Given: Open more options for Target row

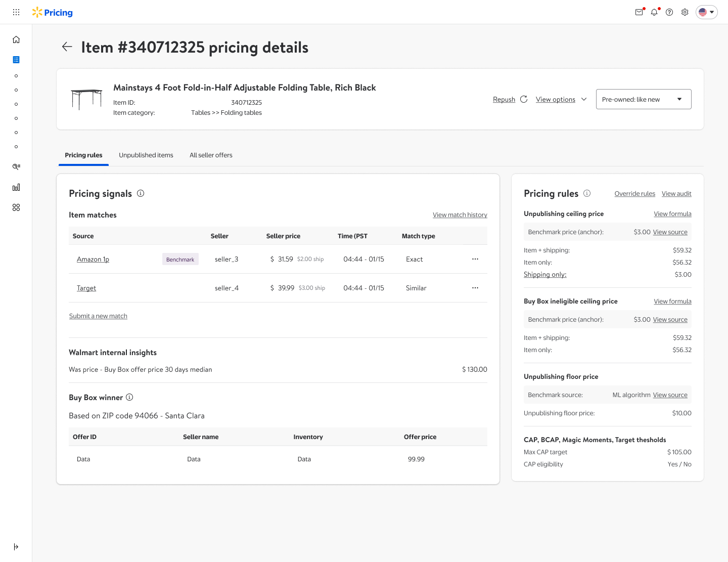Looking at the screenshot, I should coord(475,288).
